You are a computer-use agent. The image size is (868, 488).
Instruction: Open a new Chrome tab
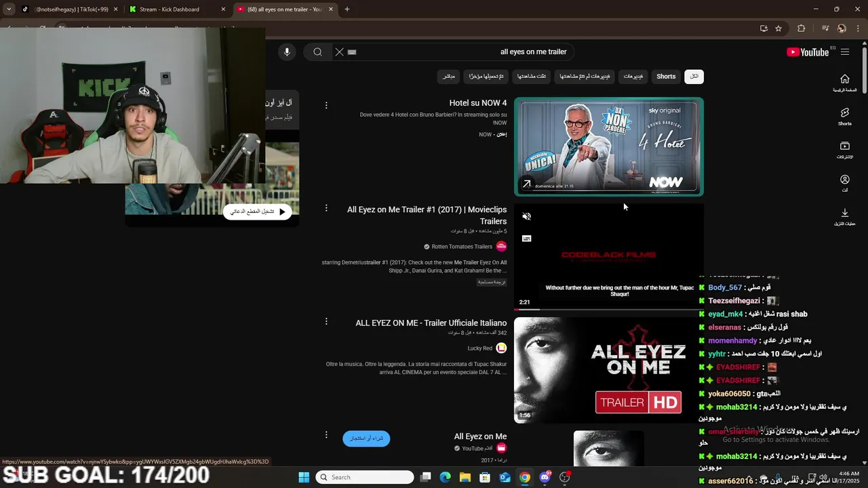coord(347,9)
